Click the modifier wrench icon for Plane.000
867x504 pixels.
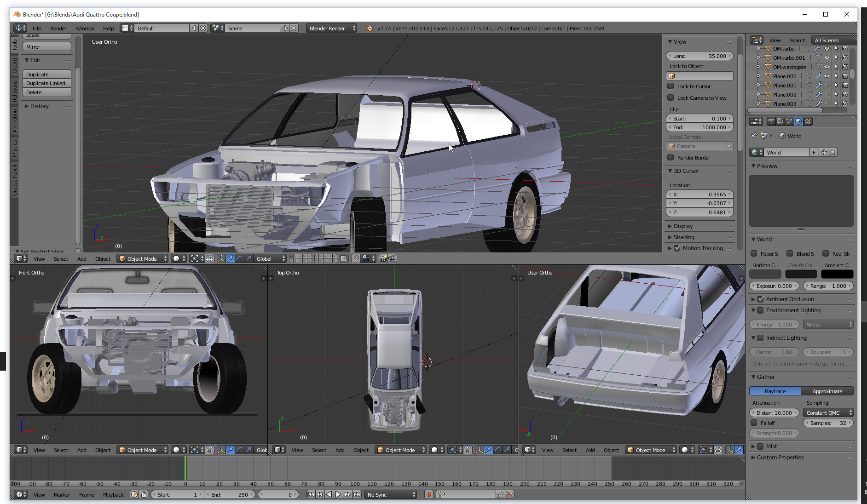[x=819, y=76]
